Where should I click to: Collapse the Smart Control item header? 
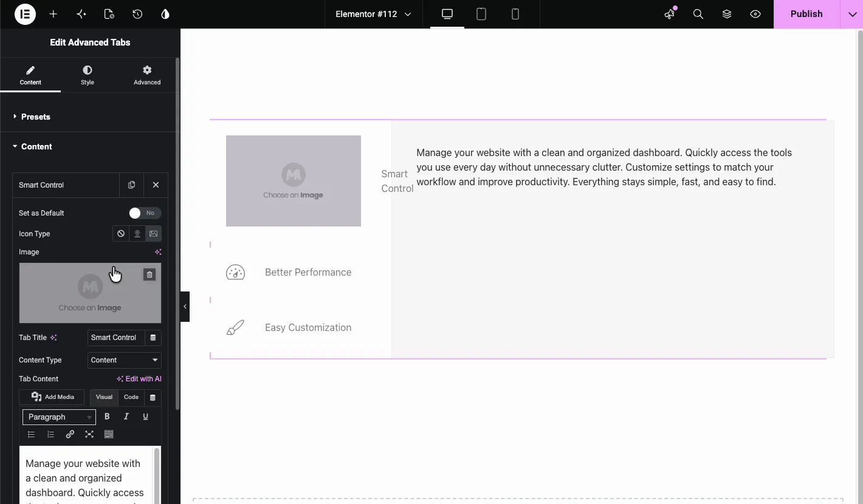point(66,185)
